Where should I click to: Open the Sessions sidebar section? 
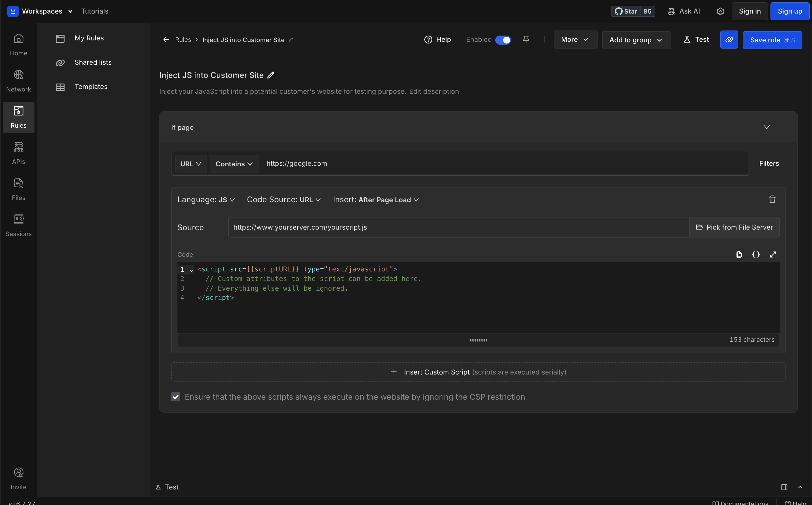(18, 225)
